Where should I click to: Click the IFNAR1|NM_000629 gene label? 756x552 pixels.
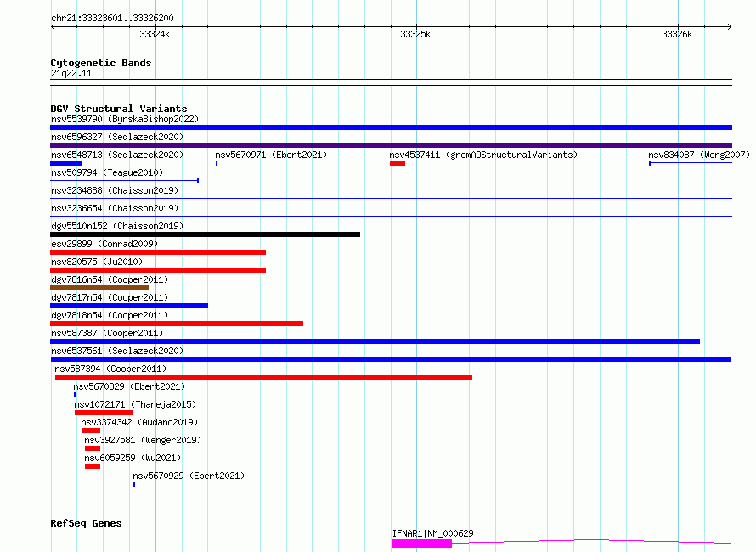433,533
